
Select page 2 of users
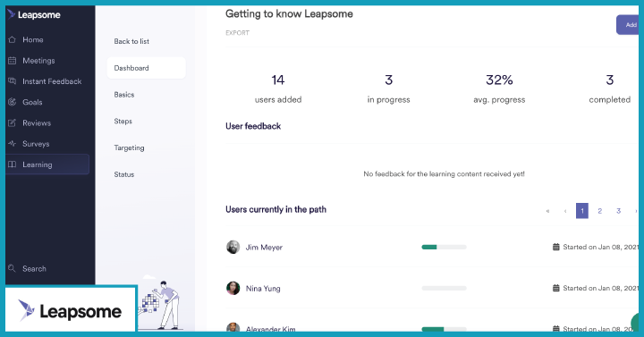(x=599, y=211)
